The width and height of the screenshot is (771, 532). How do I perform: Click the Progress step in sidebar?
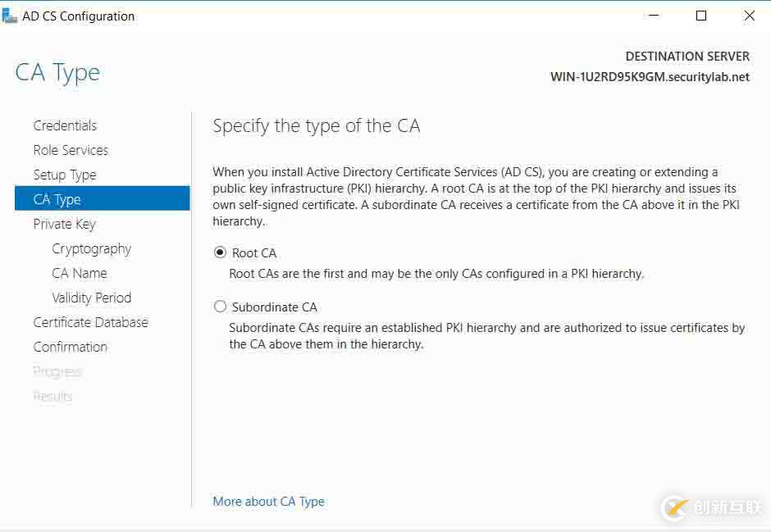click(x=57, y=371)
